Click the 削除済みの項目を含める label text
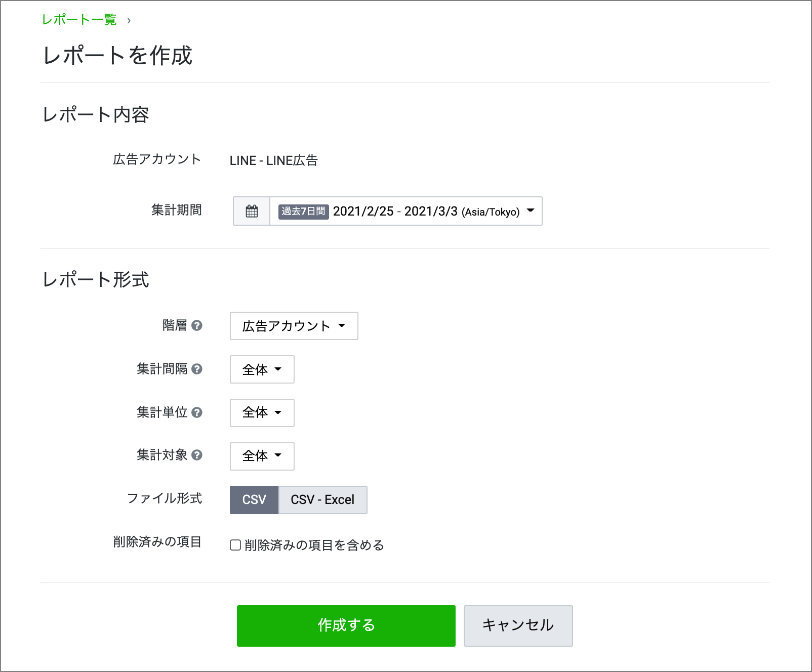 coord(314,545)
